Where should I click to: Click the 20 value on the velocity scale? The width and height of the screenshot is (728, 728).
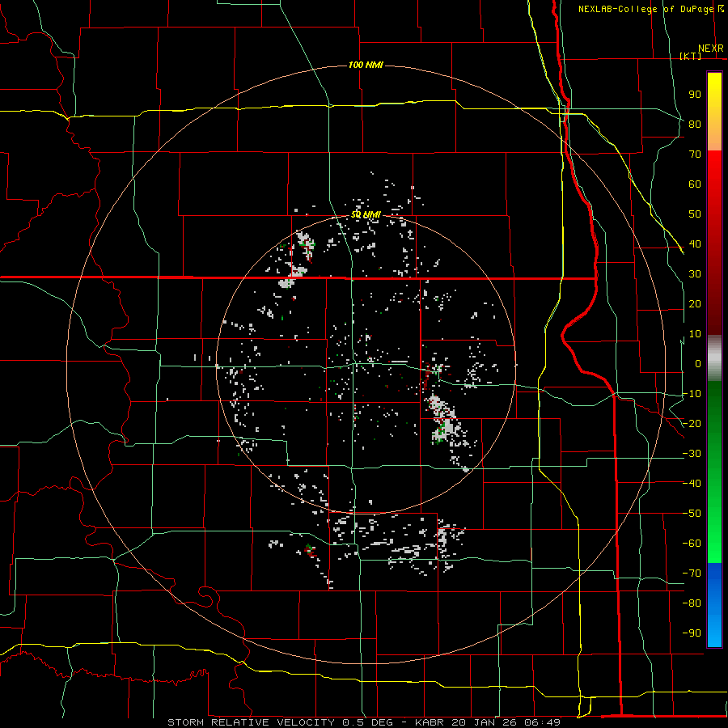click(x=695, y=303)
